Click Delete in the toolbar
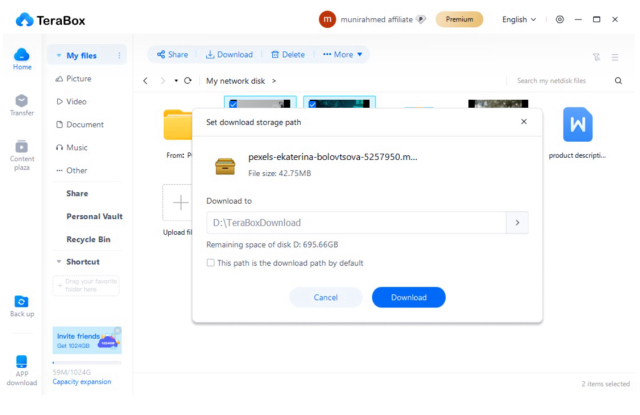The width and height of the screenshot is (640, 415). (x=288, y=54)
